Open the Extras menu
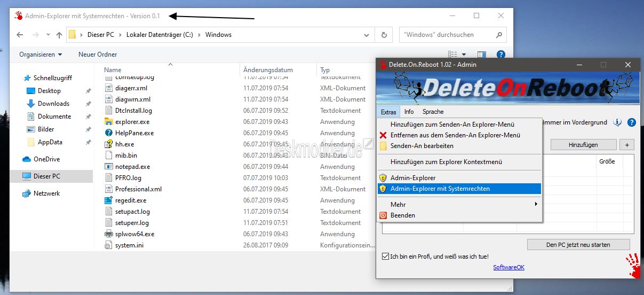This screenshot has width=644, height=295. coord(388,112)
